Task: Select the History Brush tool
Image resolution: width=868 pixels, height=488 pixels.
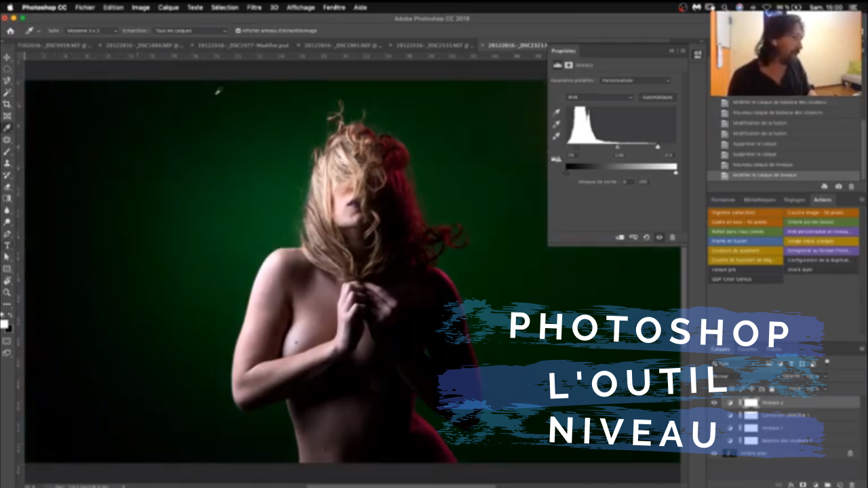Action: click(7, 175)
